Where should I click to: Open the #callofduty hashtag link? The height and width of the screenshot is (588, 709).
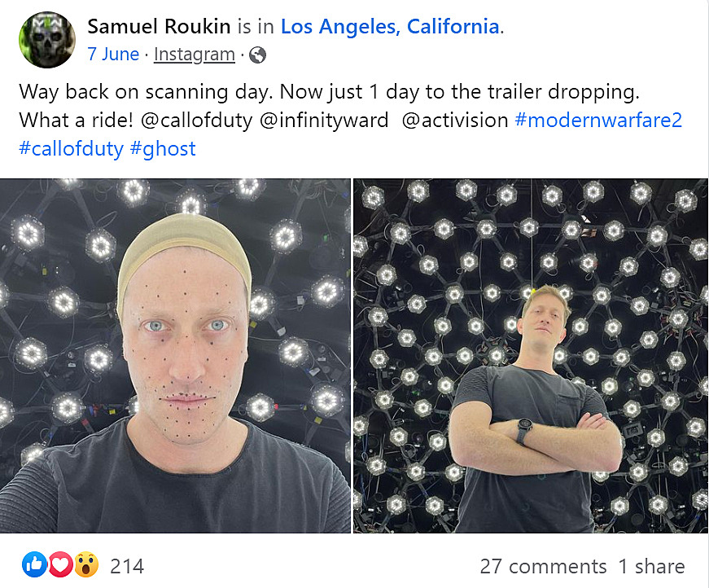(x=71, y=149)
